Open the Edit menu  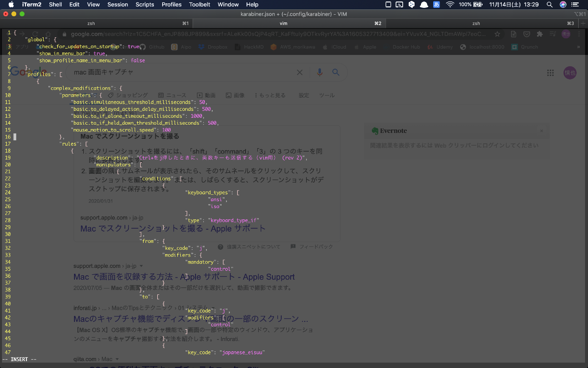click(x=74, y=4)
